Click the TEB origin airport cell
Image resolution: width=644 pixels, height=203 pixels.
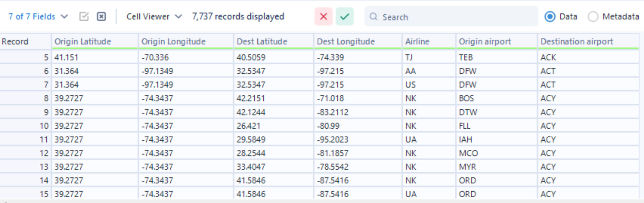pyautogui.click(x=466, y=58)
